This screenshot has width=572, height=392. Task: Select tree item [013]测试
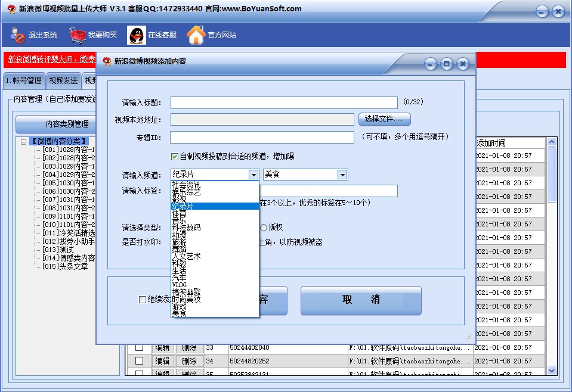click(x=58, y=250)
